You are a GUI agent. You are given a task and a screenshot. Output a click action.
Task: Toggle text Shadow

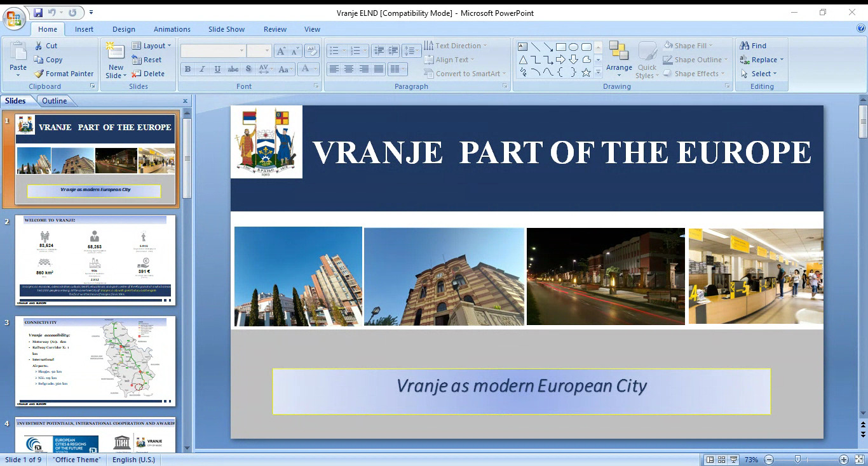click(248, 69)
